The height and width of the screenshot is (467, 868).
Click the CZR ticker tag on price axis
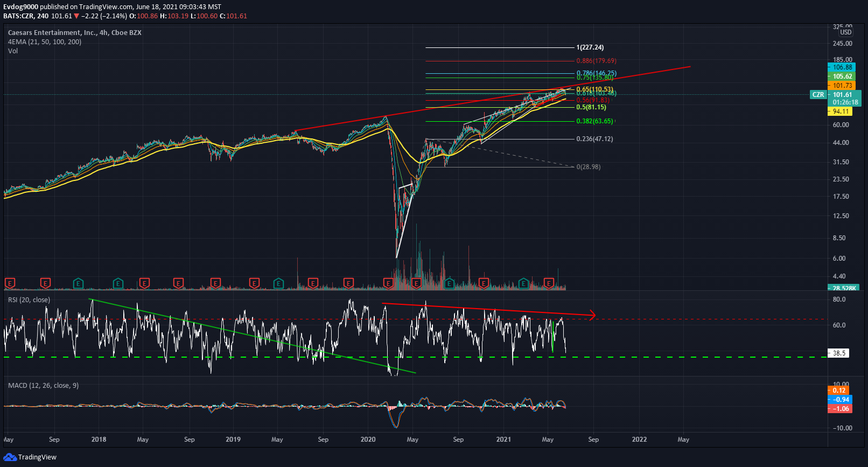coord(818,95)
